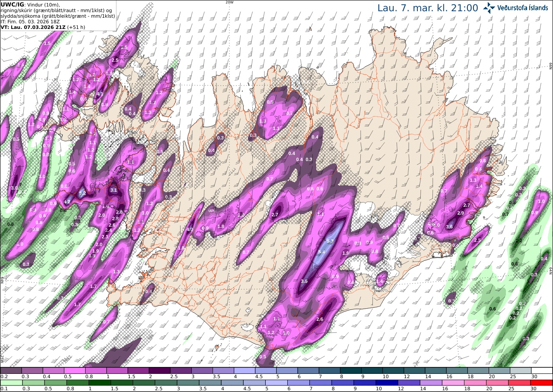This screenshot has width=553, height=392.
Task: Pick bottom legend swatch between 20 and 25
Action: (x=498, y=383)
